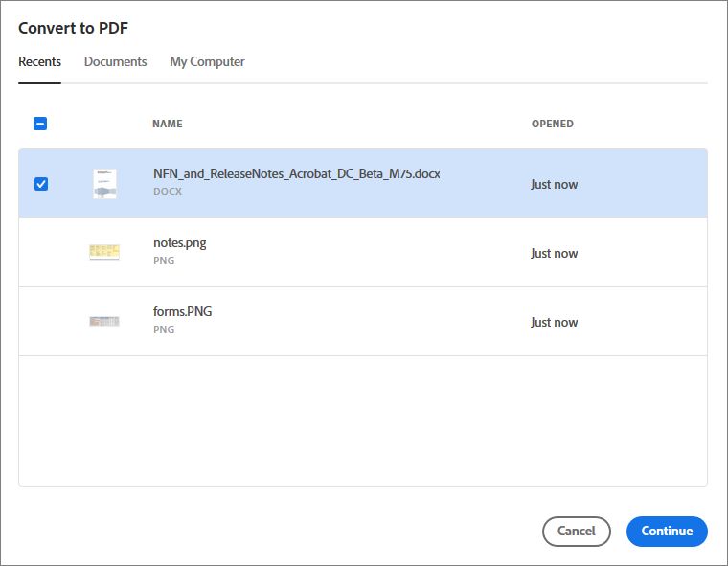Sort by the NAME column header
This screenshot has width=728, height=566.
click(x=168, y=124)
